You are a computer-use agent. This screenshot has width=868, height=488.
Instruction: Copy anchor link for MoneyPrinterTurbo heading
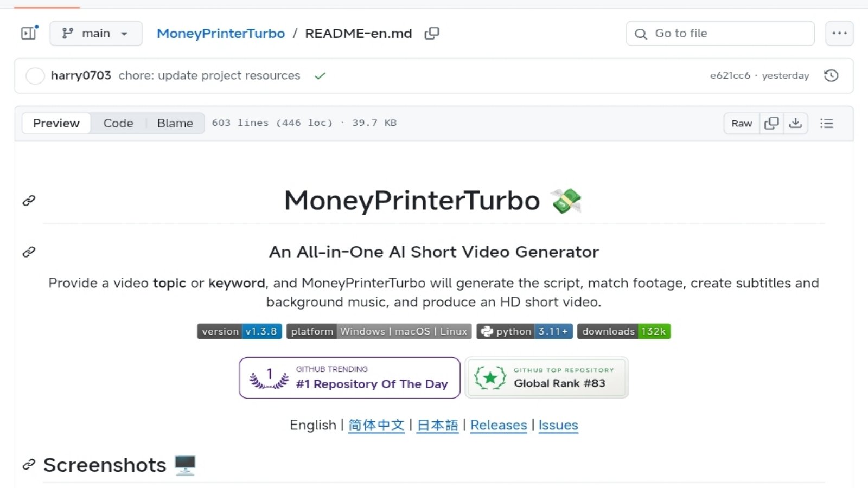[x=29, y=201]
